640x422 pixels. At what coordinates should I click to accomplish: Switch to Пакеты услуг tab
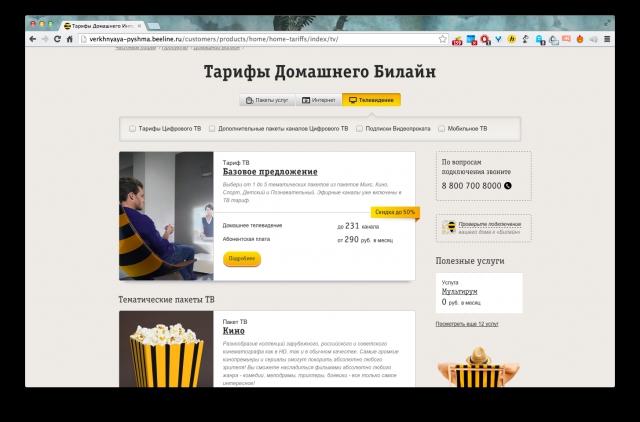267,100
